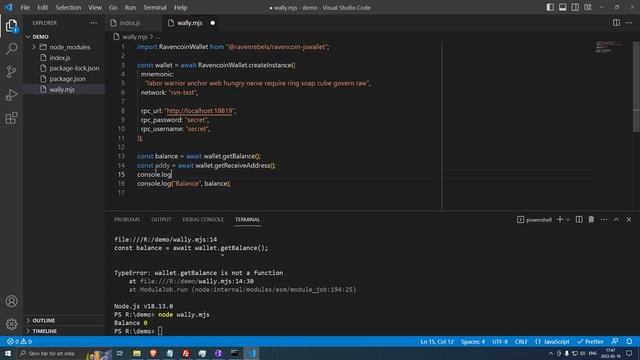Select the powershell terminal label
640x360 pixels.
(x=534, y=220)
